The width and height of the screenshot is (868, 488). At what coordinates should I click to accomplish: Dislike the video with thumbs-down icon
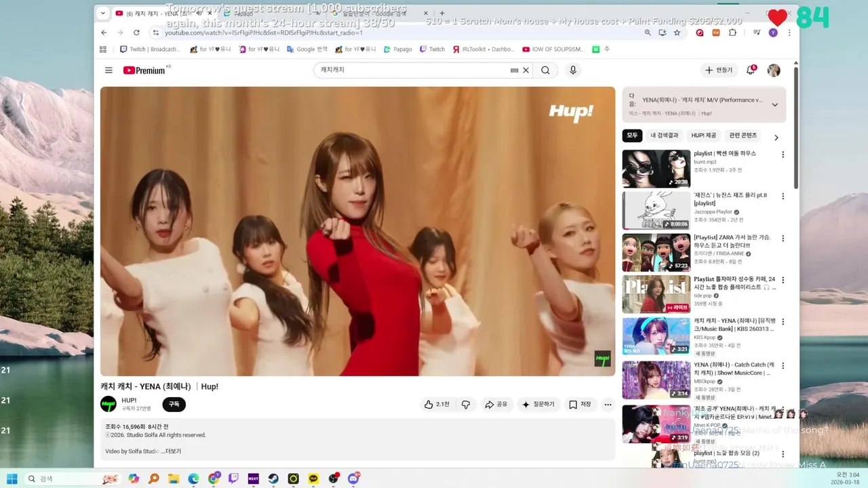[x=466, y=405]
